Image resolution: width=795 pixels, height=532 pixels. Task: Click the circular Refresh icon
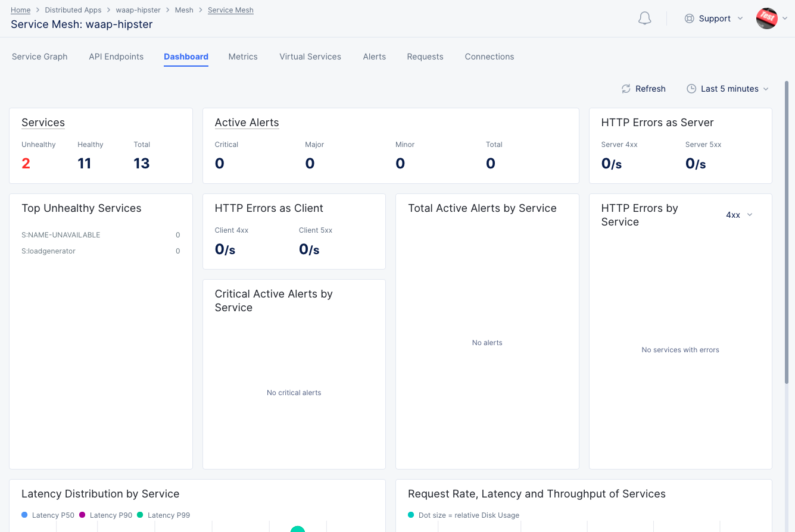(x=625, y=89)
